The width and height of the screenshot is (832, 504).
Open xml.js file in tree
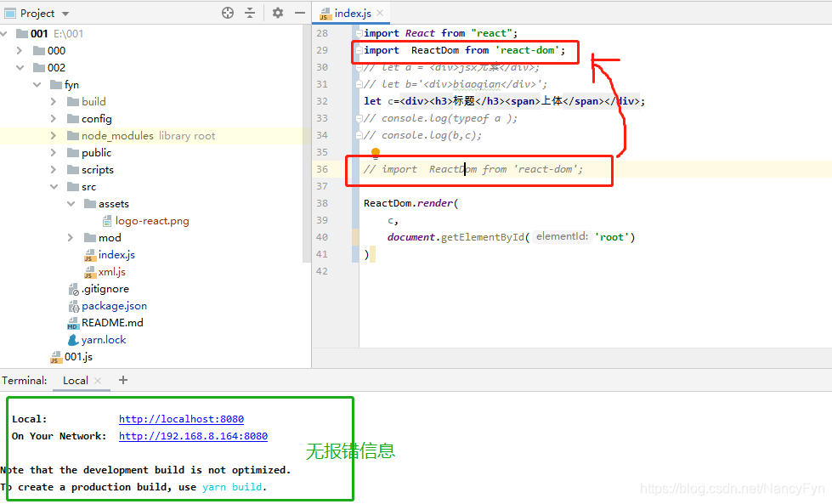111,272
